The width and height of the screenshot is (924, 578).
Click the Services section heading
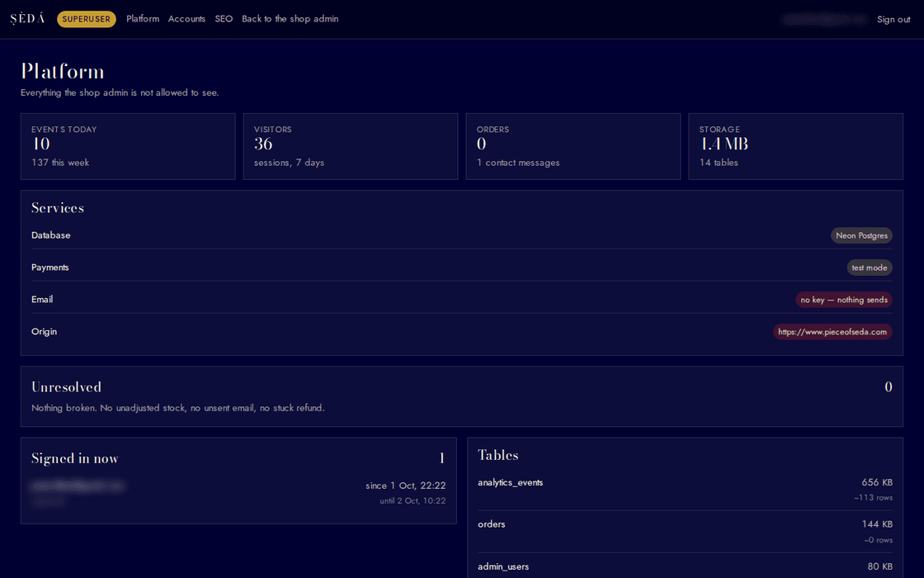pyautogui.click(x=58, y=207)
